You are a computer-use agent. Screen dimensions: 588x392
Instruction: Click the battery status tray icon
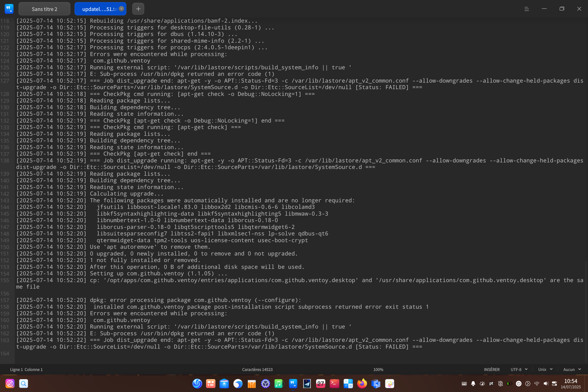coord(510,383)
